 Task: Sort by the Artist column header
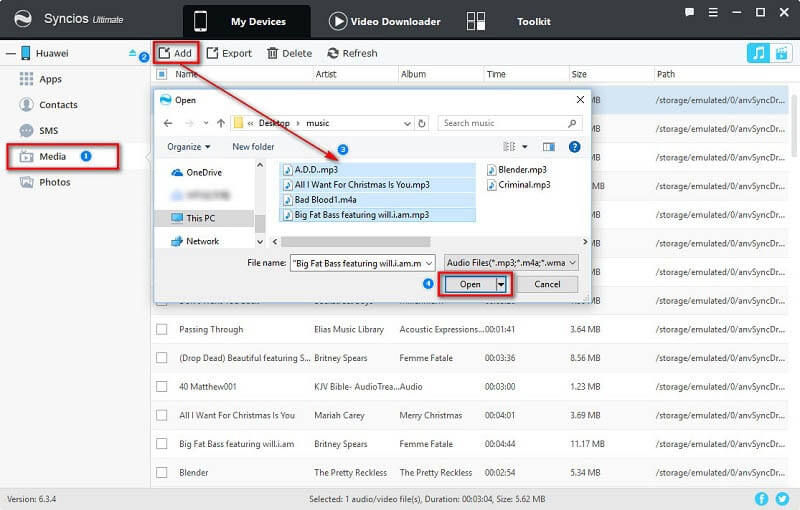tap(326, 74)
